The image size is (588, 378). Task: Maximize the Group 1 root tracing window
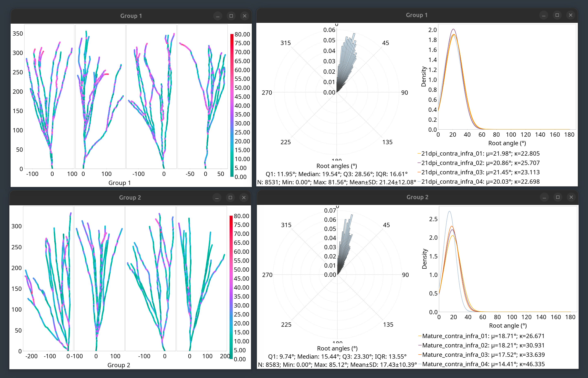click(x=231, y=16)
